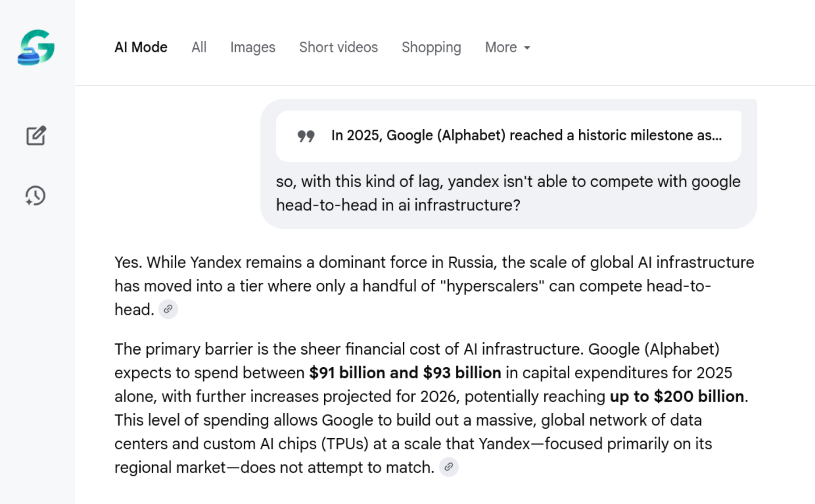
Task: Select the AI Mode tab
Action: pos(141,47)
